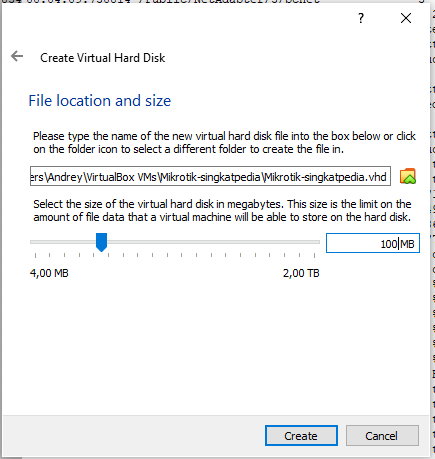Click the question mark help icon
Screen dimensions: 435x459
point(361,18)
